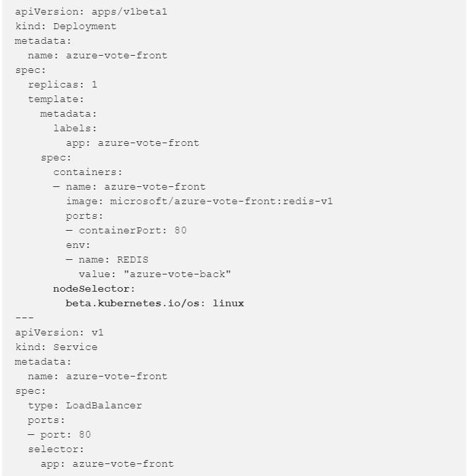
Task: Click the '---' document separator
Action: (x=24, y=318)
